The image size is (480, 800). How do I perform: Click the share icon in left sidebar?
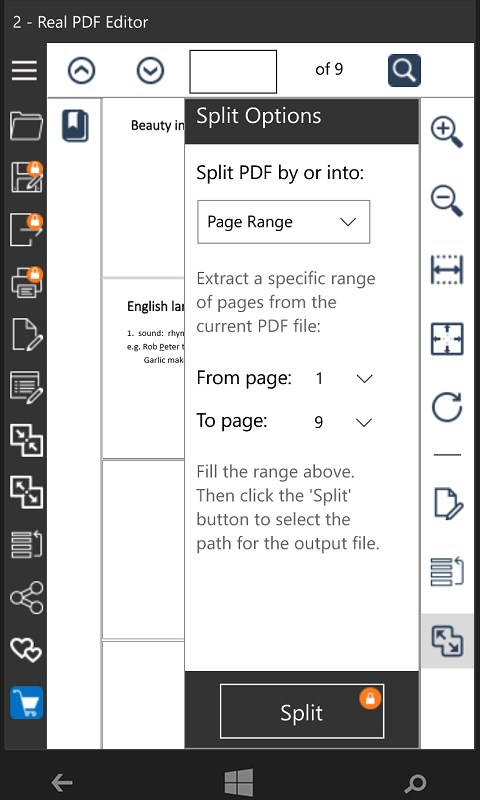point(27,597)
